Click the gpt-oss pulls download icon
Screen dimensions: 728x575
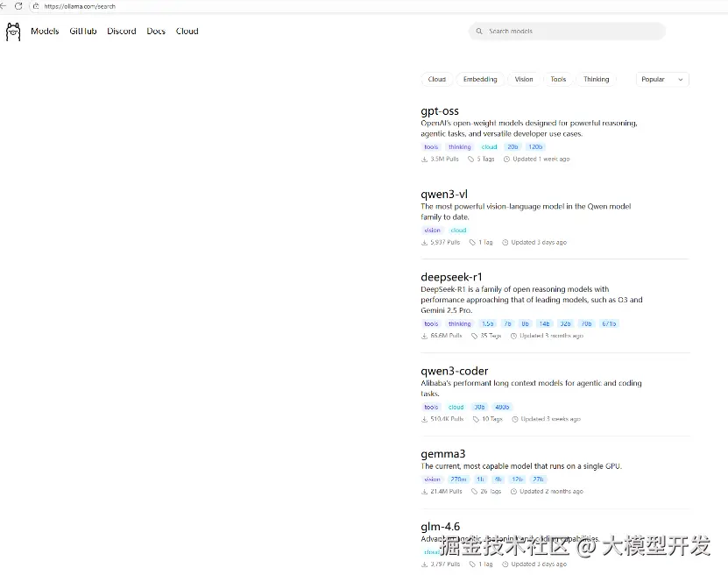point(424,159)
